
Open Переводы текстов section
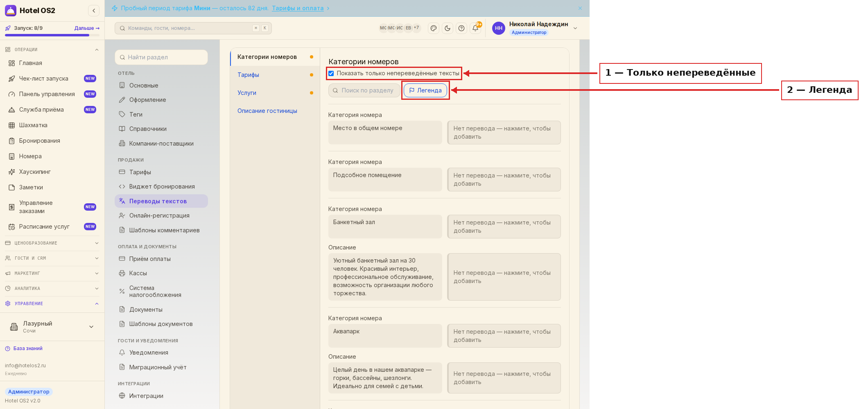click(x=161, y=201)
